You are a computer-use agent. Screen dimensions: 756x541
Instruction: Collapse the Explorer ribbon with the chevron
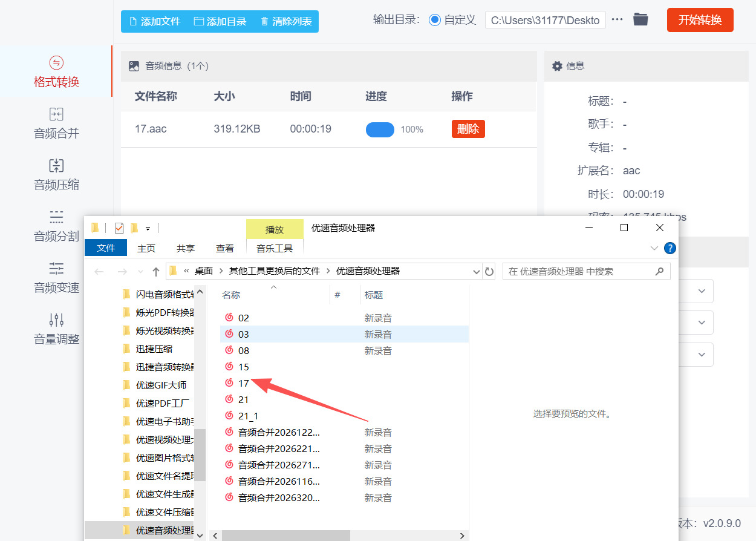point(654,248)
